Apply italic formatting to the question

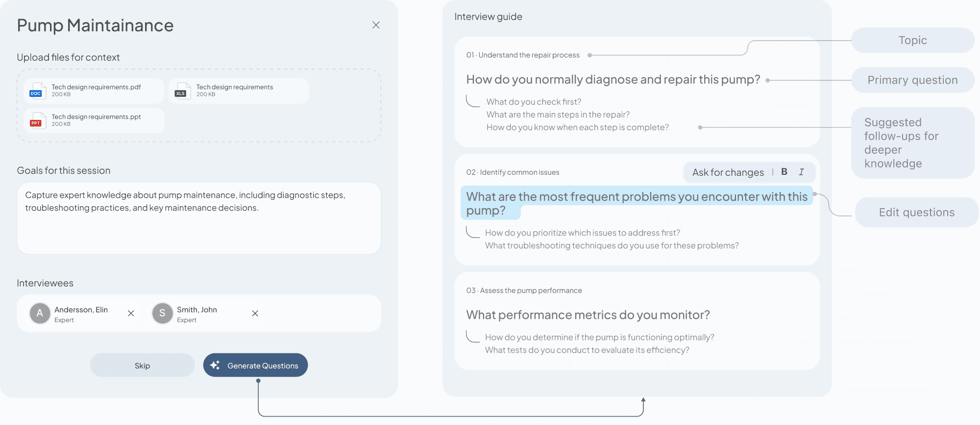(x=801, y=172)
